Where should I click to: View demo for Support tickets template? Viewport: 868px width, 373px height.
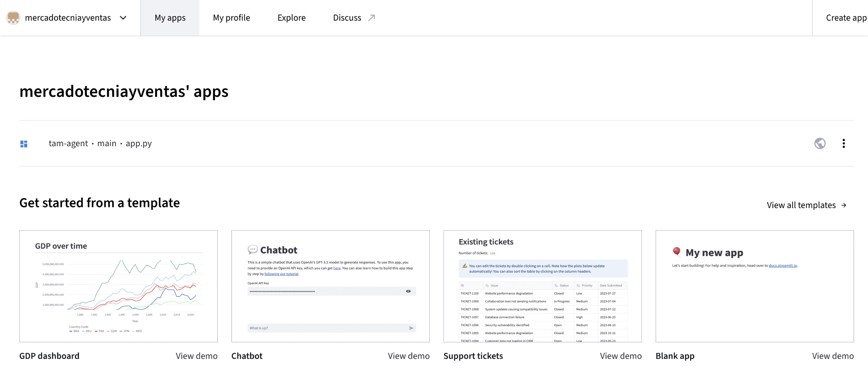tap(620, 356)
